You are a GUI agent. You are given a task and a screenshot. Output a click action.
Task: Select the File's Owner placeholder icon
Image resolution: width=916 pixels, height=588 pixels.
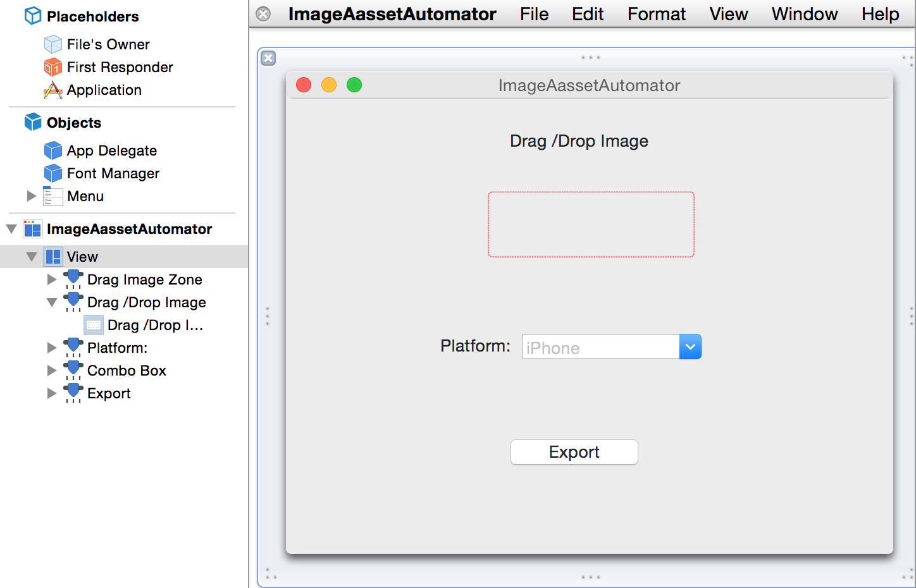52,44
